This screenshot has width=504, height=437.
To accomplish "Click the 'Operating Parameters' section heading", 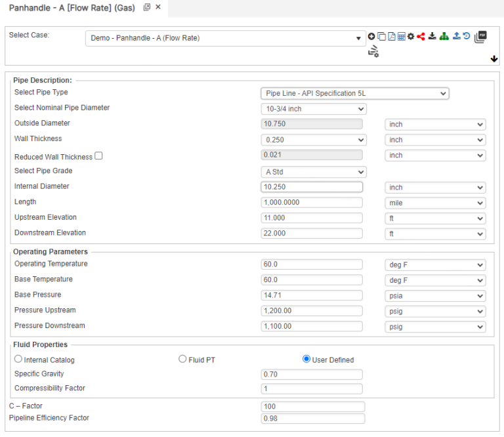I will click(51, 251).
